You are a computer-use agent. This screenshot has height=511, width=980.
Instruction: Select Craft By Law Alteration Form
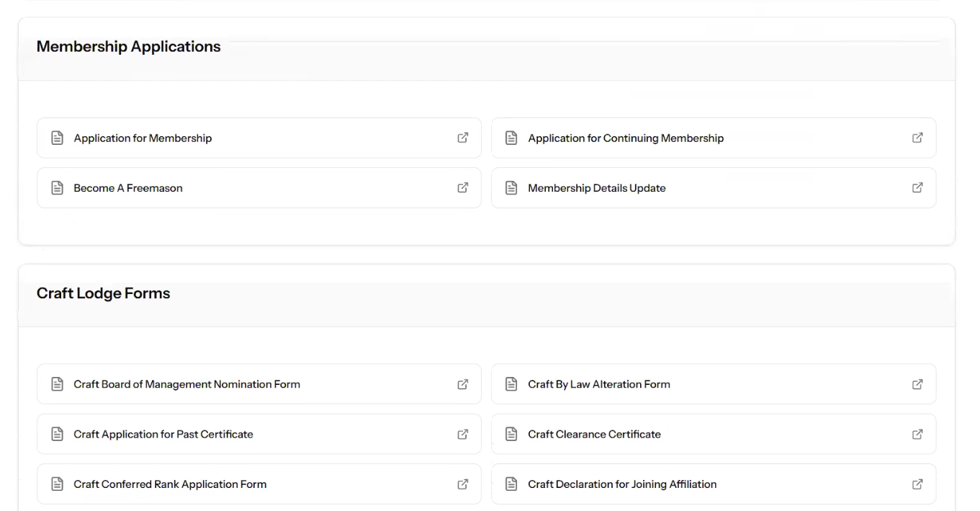[x=598, y=385]
